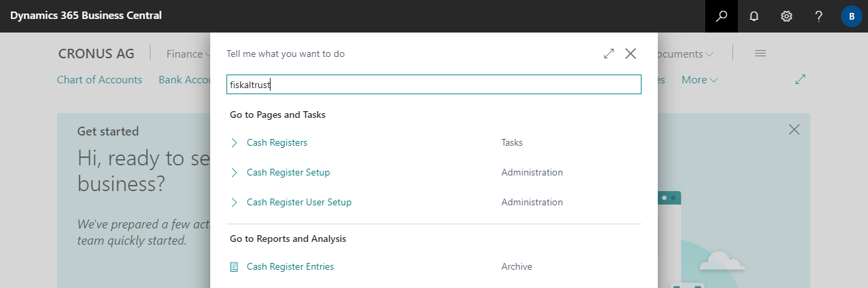The height and width of the screenshot is (288, 868).
Task: Open the settings gear menu
Action: (787, 16)
